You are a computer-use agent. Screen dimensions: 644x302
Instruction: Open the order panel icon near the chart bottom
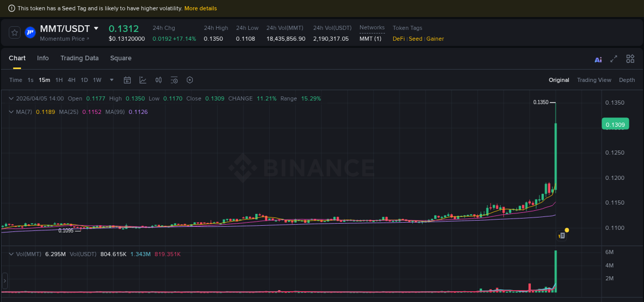[561, 235]
